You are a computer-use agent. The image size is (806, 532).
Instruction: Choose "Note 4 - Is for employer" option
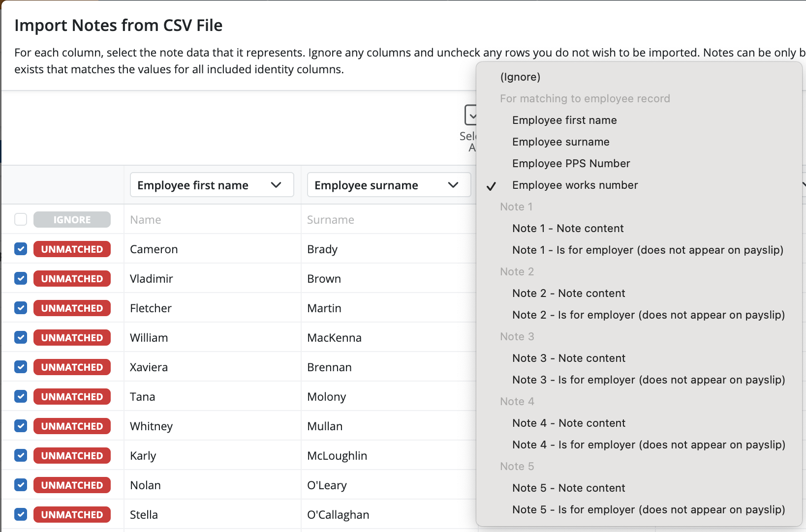coord(649,444)
